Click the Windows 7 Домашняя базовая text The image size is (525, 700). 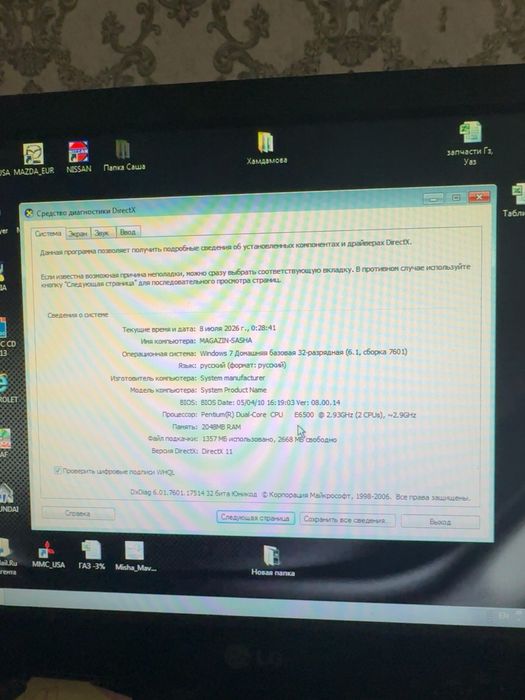[304, 352]
